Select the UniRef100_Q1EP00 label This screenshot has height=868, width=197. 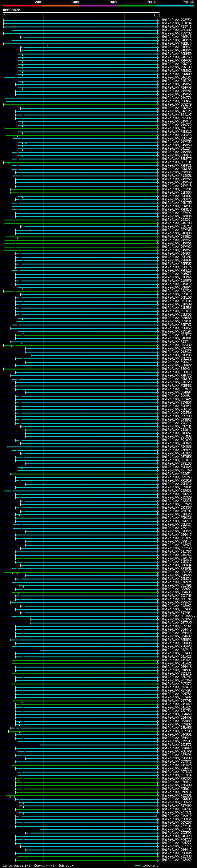[177, 355]
